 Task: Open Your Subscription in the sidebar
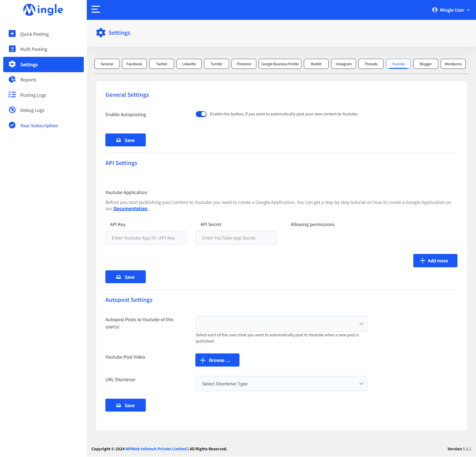click(43, 126)
